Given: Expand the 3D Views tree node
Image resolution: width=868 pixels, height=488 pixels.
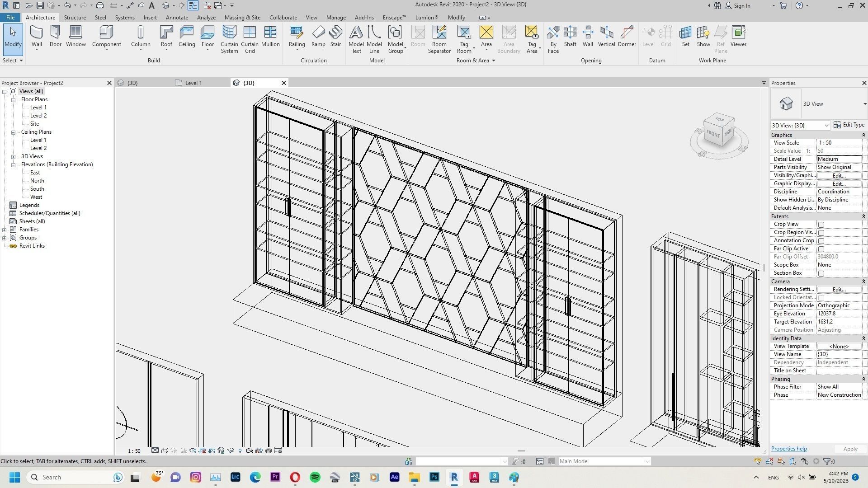Looking at the screenshot, I should [x=14, y=156].
